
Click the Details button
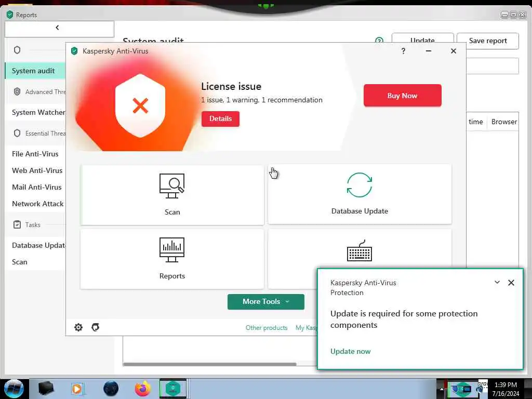pyautogui.click(x=220, y=119)
